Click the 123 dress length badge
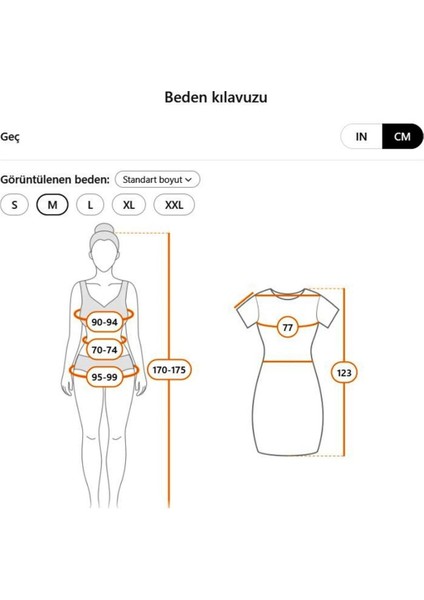424x600 pixels. pyautogui.click(x=344, y=372)
